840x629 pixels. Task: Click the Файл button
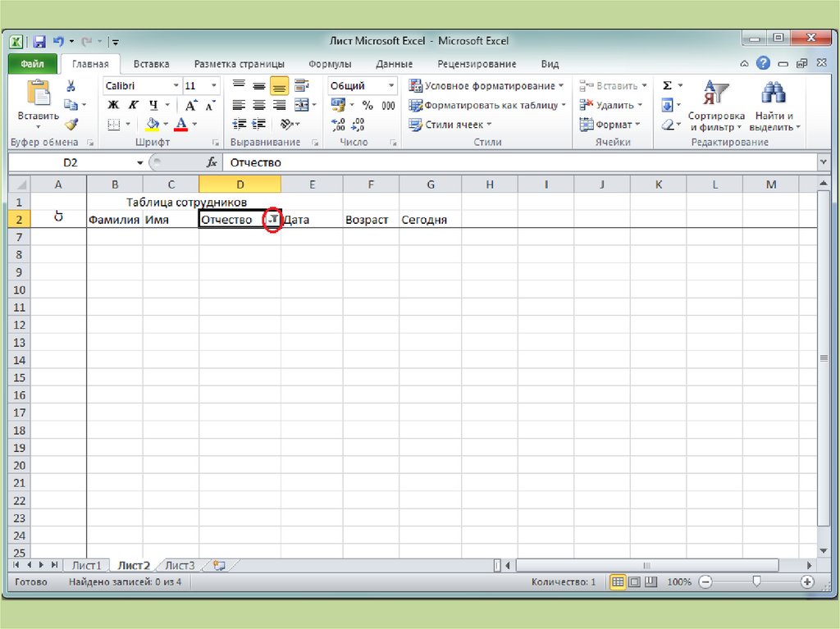(x=33, y=64)
